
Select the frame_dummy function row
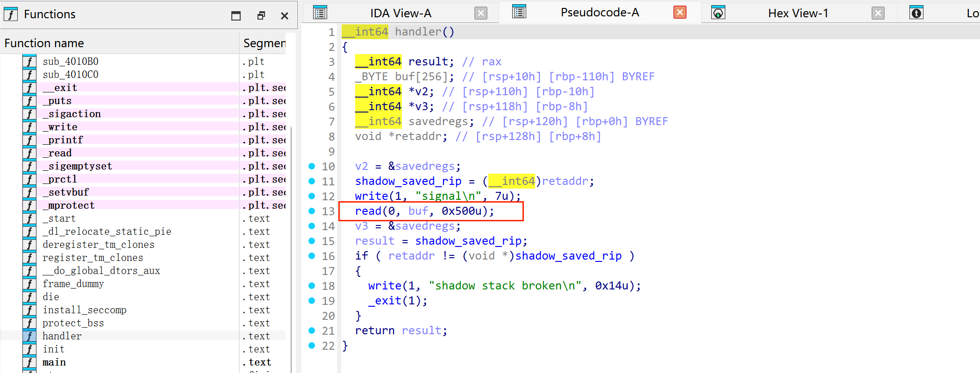(143, 284)
